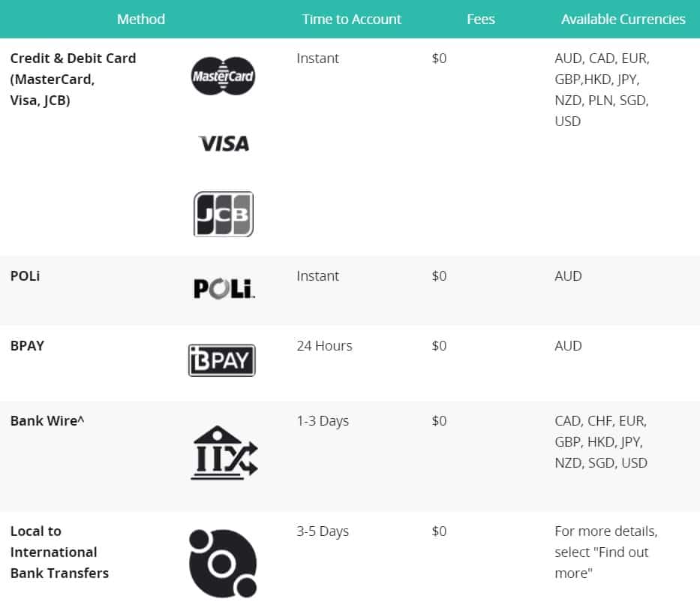
Task: Click the 3-5 Days time cell
Action: 323,531
